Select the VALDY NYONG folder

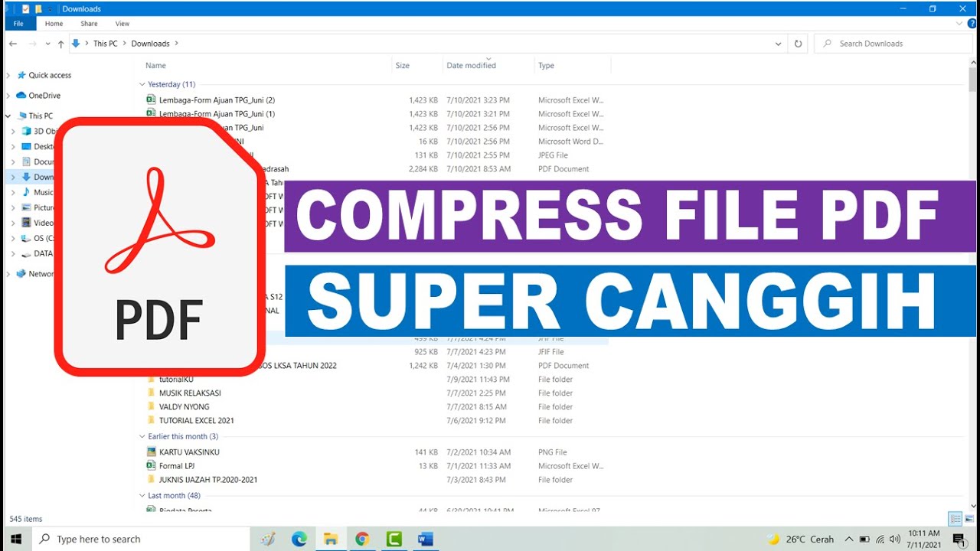(x=184, y=407)
